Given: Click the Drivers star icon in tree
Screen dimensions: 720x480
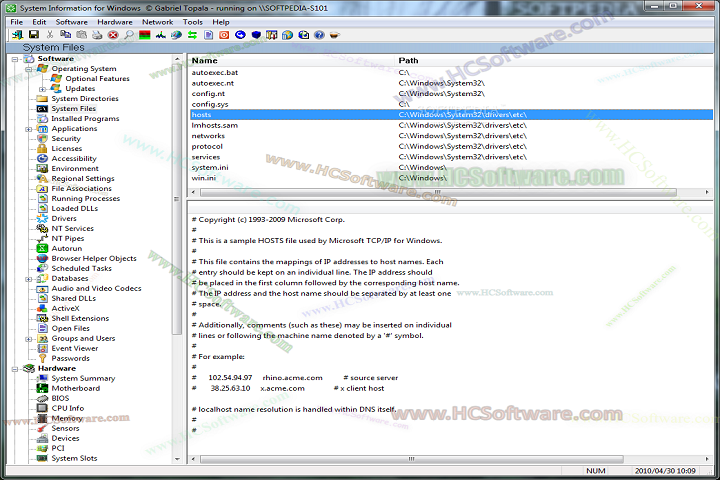Looking at the screenshot, I should (42, 219).
